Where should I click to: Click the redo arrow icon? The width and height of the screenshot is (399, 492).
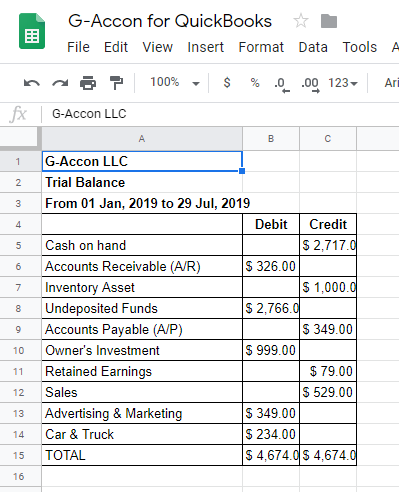pos(60,83)
